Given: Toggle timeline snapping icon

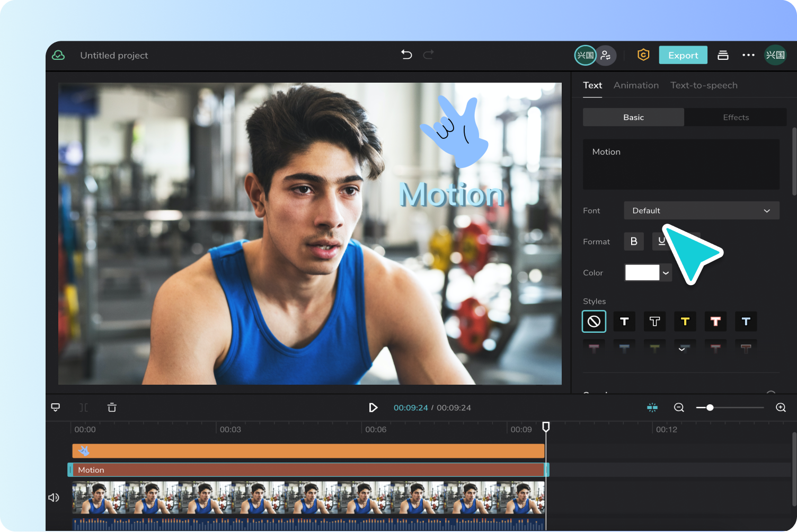Looking at the screenshot, I should 652,407.
